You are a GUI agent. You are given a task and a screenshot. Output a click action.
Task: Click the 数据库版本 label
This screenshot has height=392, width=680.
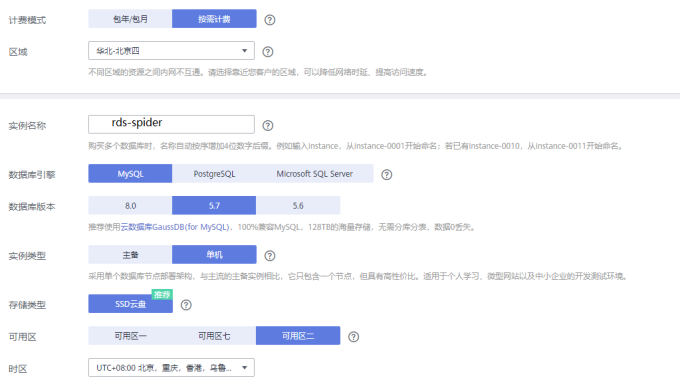pos(32,207)
